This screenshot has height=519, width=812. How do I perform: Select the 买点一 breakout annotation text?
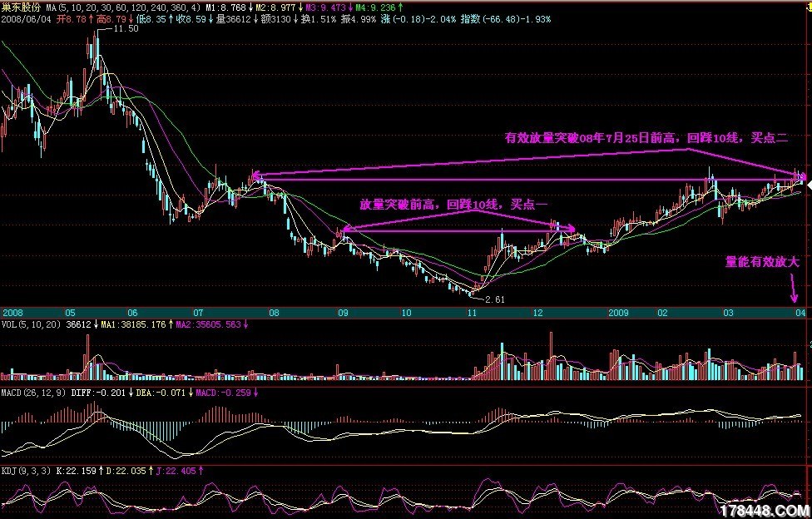[x=454, y=203]
